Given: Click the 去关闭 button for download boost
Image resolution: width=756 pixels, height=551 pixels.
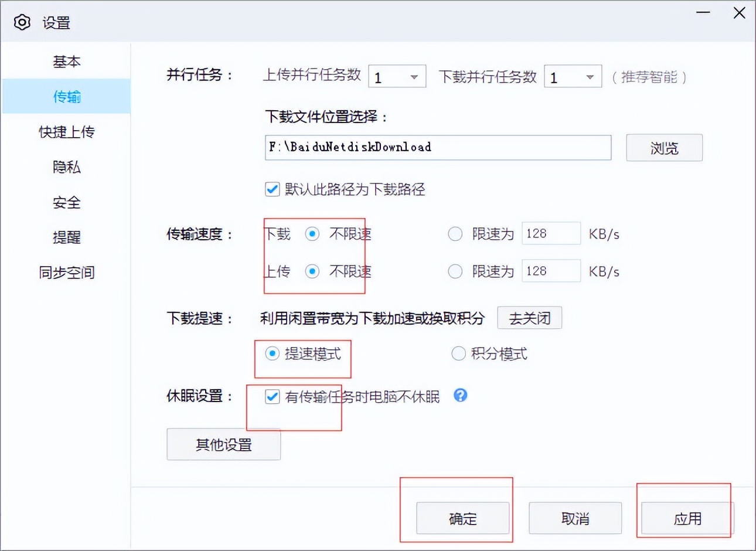Looking at the screenshot, I should point(529,317).
